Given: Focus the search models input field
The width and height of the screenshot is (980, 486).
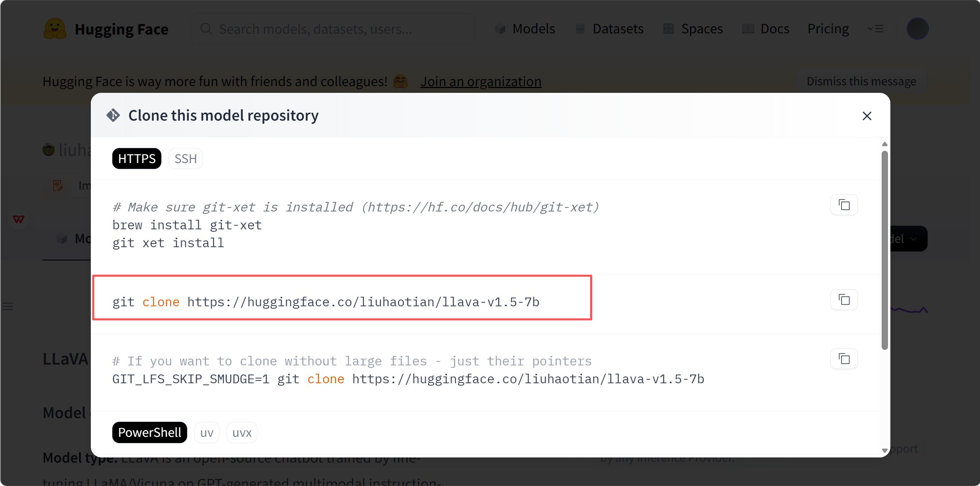Looking at the screenshot, I should point(333,29).
